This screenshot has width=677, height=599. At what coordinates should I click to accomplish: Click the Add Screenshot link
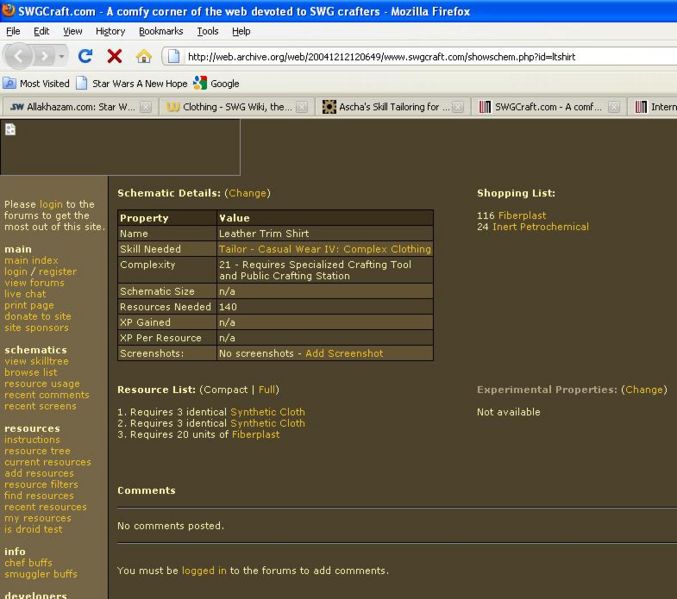click(x=344, y=353)
